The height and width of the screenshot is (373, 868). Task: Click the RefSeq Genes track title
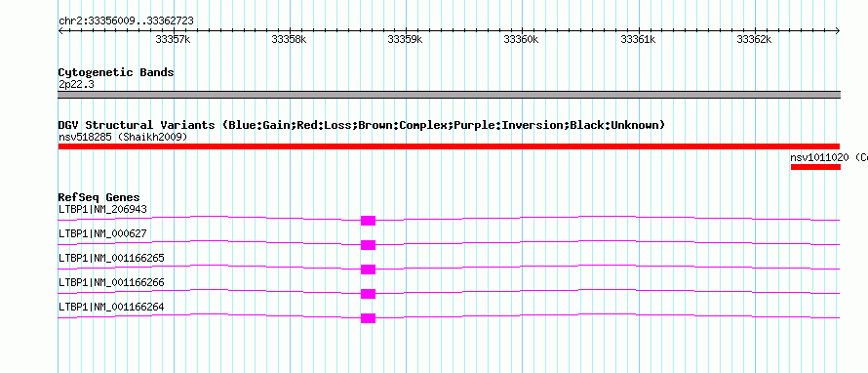point(99,197)
